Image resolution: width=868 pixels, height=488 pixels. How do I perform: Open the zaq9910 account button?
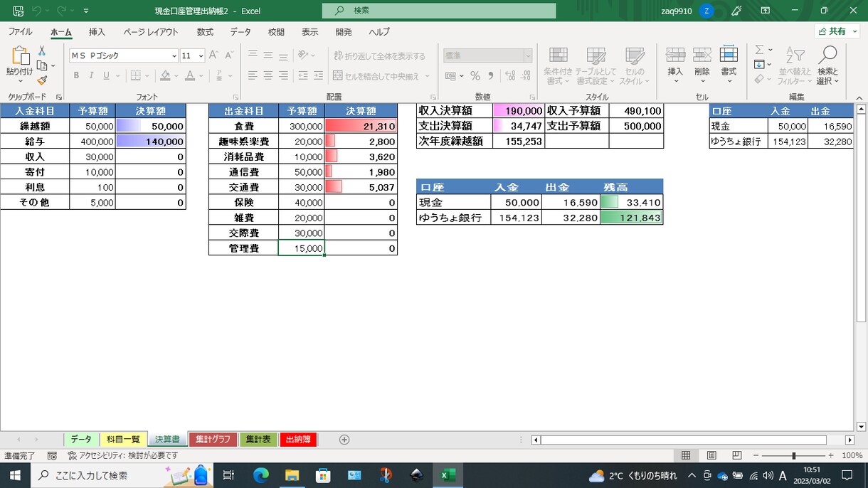pyautogui.click(x=688, y=11)
